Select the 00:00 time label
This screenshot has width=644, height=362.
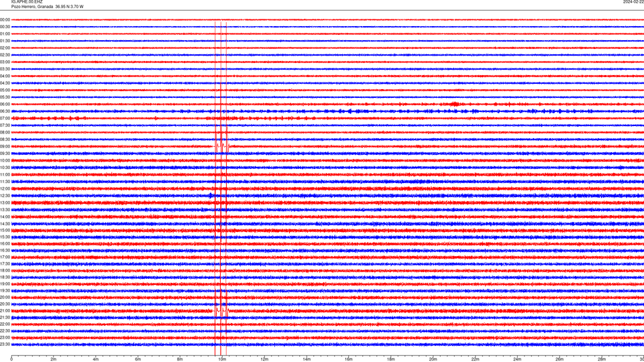coord(5,19)
